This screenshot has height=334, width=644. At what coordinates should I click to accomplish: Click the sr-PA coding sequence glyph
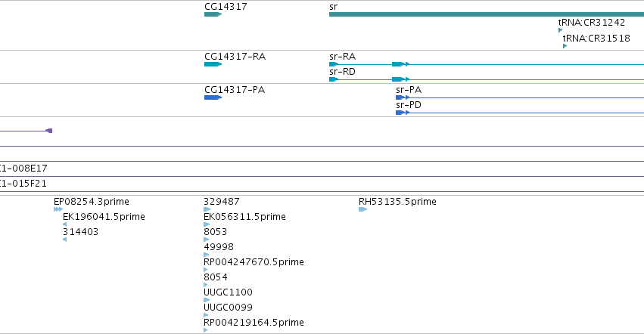[x=400, y=97]
